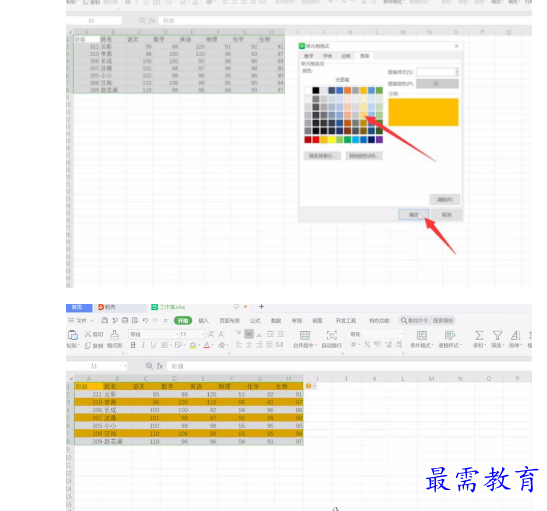Click the 填充效果 (Fill effects) button

[x=322, y=156]
